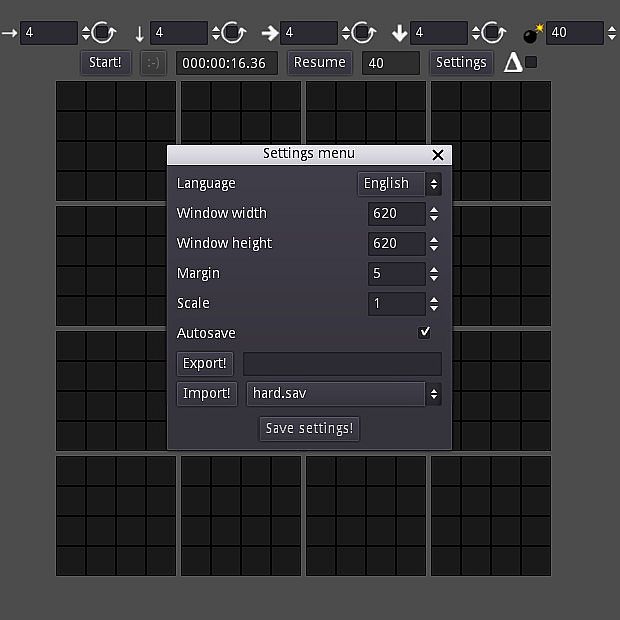The image size is (620, 620).
Task: Click the Window width label
Action: point(221,214)
